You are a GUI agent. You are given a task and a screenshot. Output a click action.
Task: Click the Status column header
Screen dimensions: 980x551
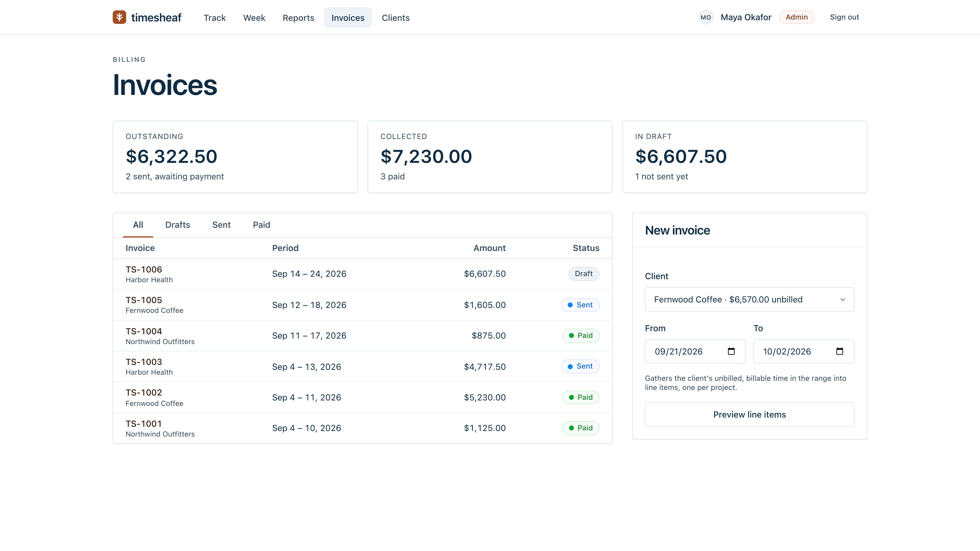click(586, 248)
